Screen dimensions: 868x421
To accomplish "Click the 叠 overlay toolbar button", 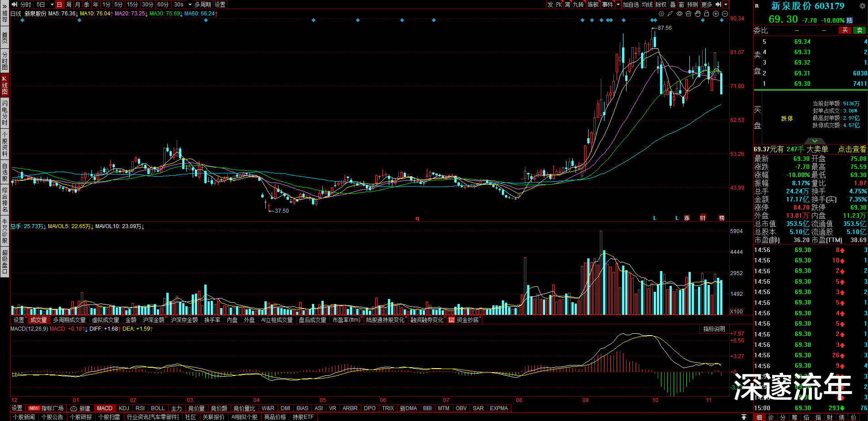I will 673,5.
